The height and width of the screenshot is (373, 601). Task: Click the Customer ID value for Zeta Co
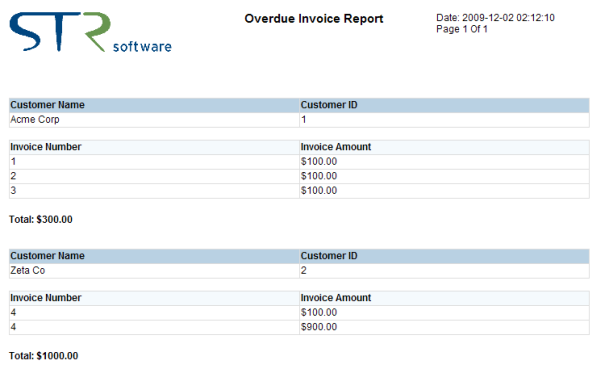tap(444, 271)
